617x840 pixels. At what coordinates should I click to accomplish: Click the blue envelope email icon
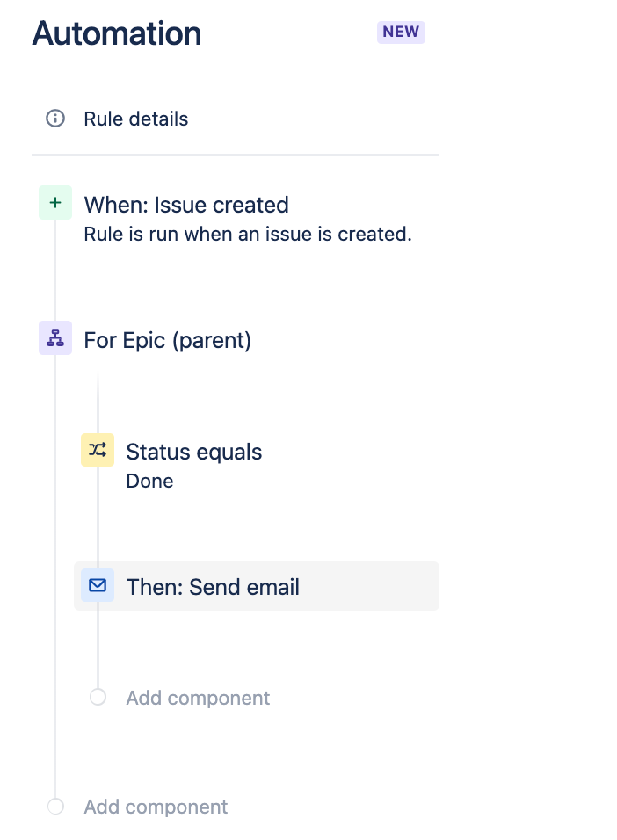point(98,585)
